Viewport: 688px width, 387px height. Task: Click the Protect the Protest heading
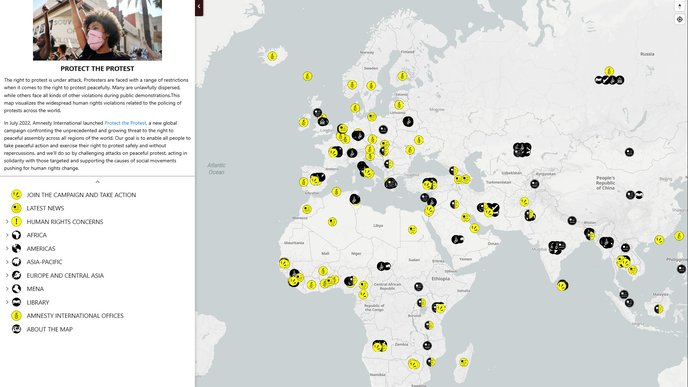97,68
